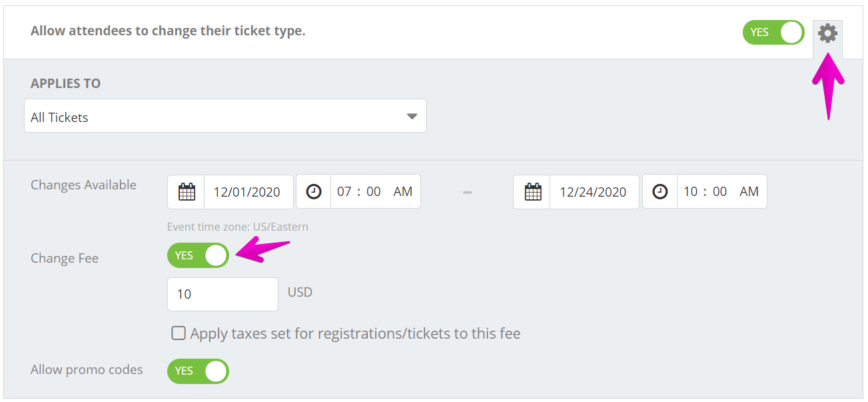
Task: Click the Event time zone US/Eastern text
Action: click(237, 227)
